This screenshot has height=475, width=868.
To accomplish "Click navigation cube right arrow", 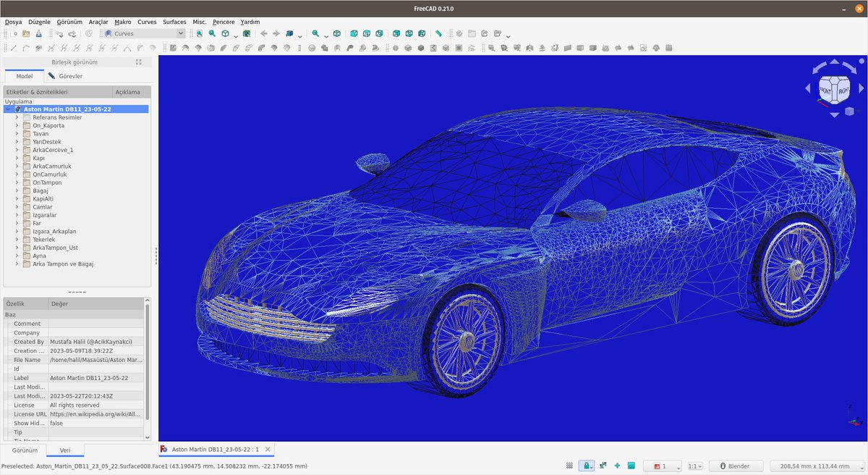I will point(861,88).
